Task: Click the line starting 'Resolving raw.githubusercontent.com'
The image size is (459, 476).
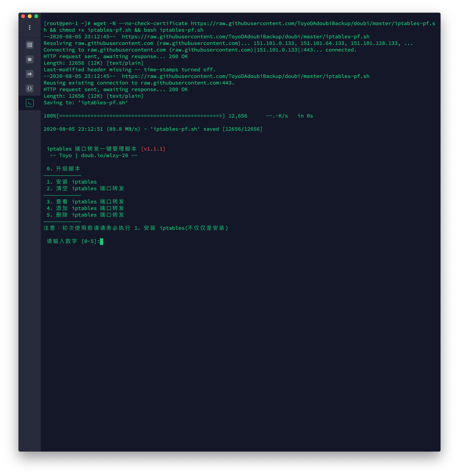Action: coord(228,43)
